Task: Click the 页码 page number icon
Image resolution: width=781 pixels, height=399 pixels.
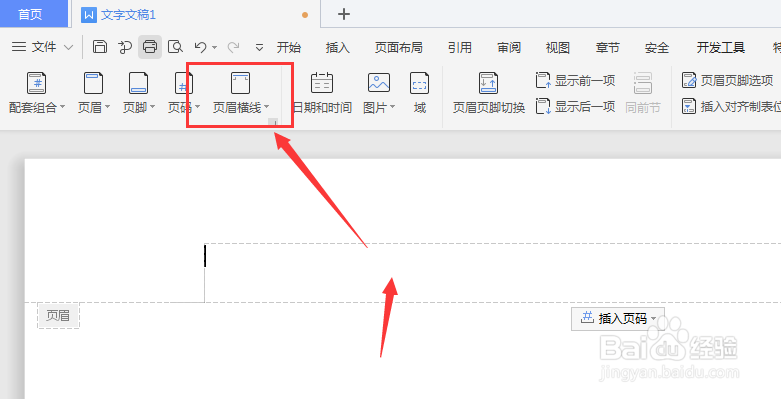Action: (x=183, y=83)
